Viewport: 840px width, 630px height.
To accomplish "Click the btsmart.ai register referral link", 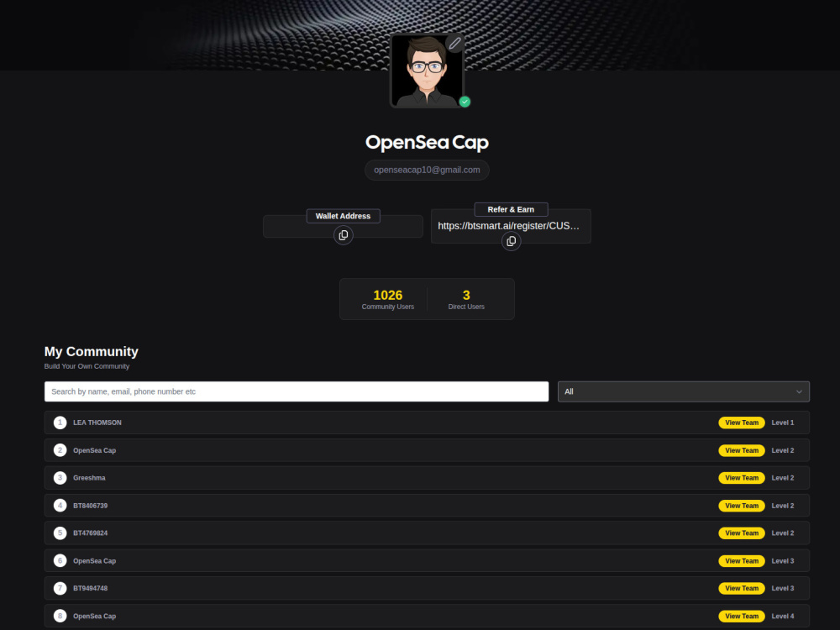I will [508, 225].
